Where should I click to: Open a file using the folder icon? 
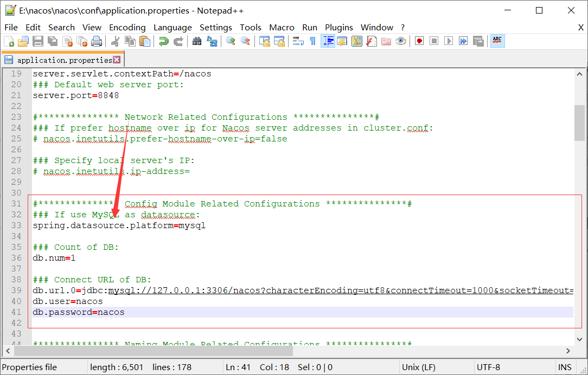[23, 41]
